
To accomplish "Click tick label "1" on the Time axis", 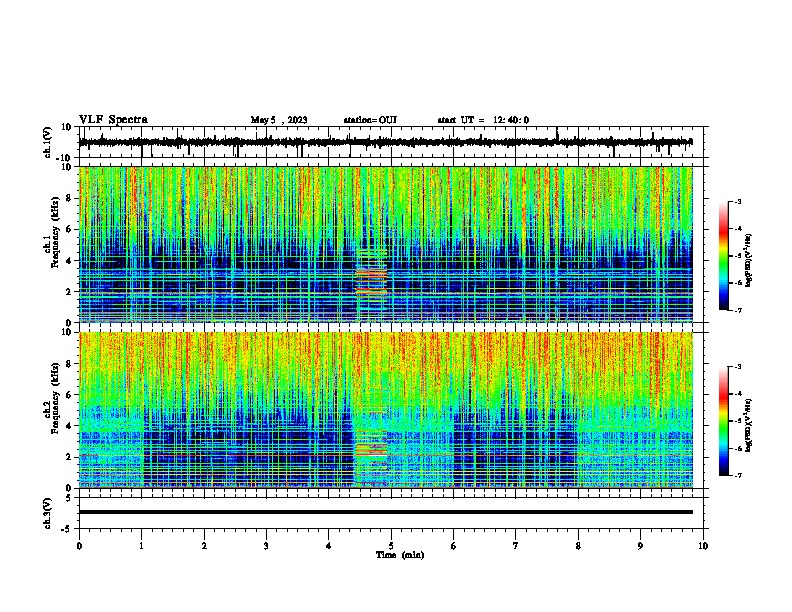I will click(141, 546).
